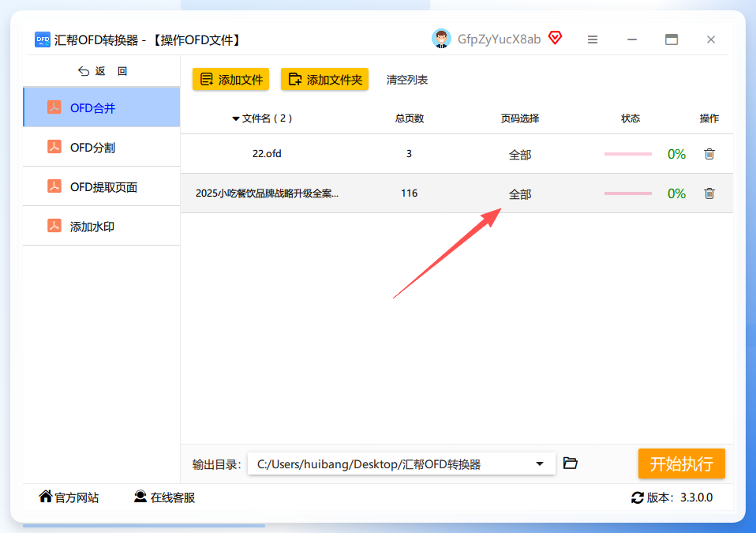Select the OFD合并 sidebar tab

pos(102,107)
